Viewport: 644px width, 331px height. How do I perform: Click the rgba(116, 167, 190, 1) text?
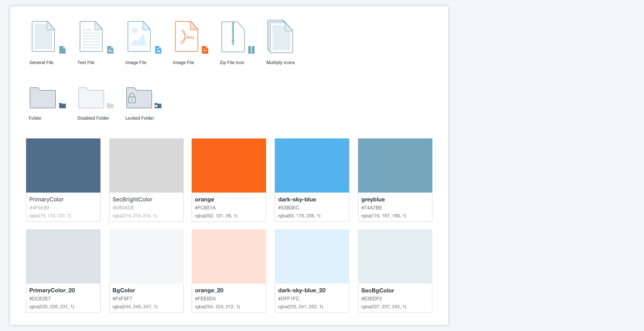(x=384, y=216)
